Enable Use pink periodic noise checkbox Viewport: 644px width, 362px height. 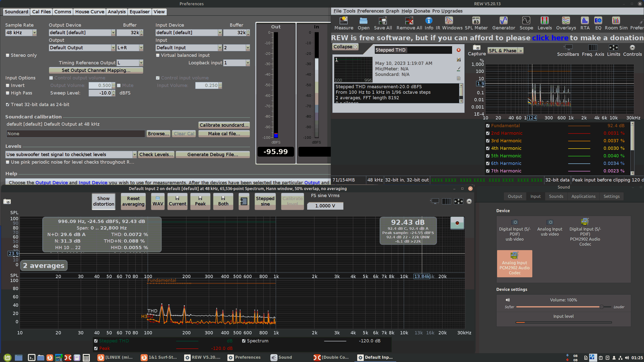(8, 162)
